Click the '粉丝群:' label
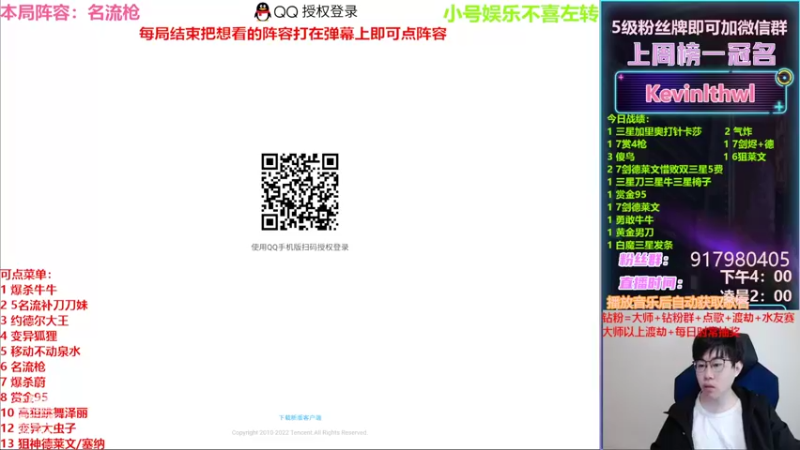This screenshot has height=450, width=800. pos(644,260)
